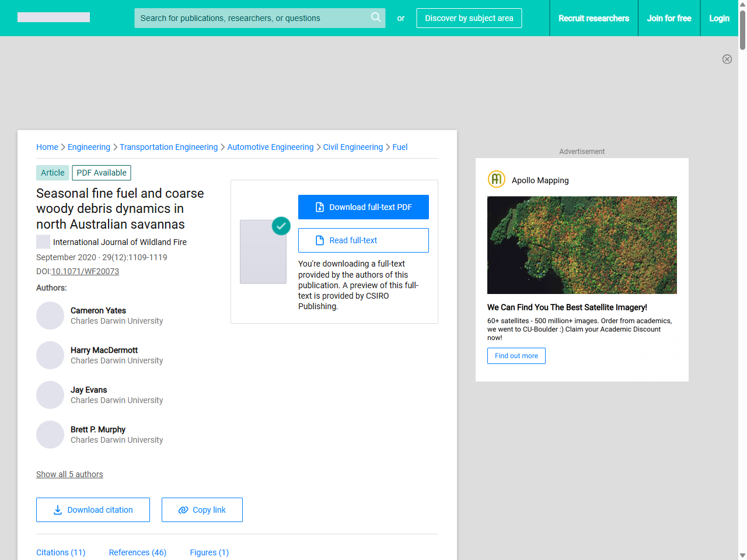Screen dimensions: 747x560
Task: Open the DOI link 10.1071/WF20073
Action: click(x=85, y=271)
